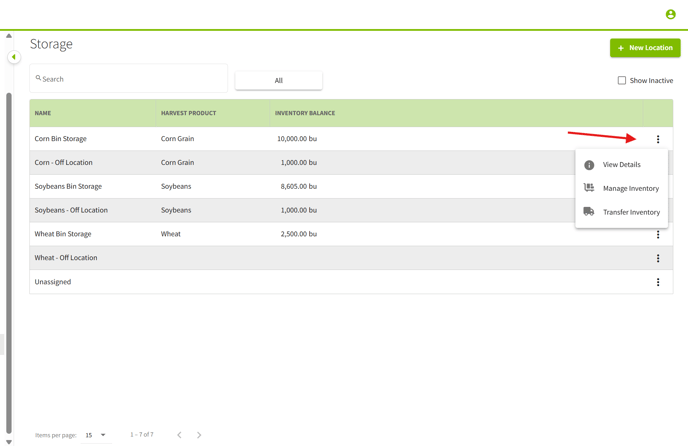Screen dimensions: 688x446
Task: Select Corn Bin Storage name cell
Action: [61, 139]
